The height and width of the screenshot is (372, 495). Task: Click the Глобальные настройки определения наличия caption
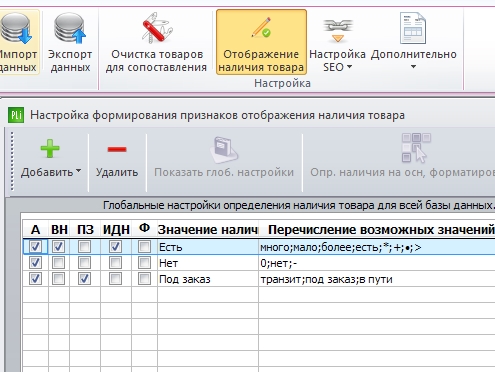point(299,205)
